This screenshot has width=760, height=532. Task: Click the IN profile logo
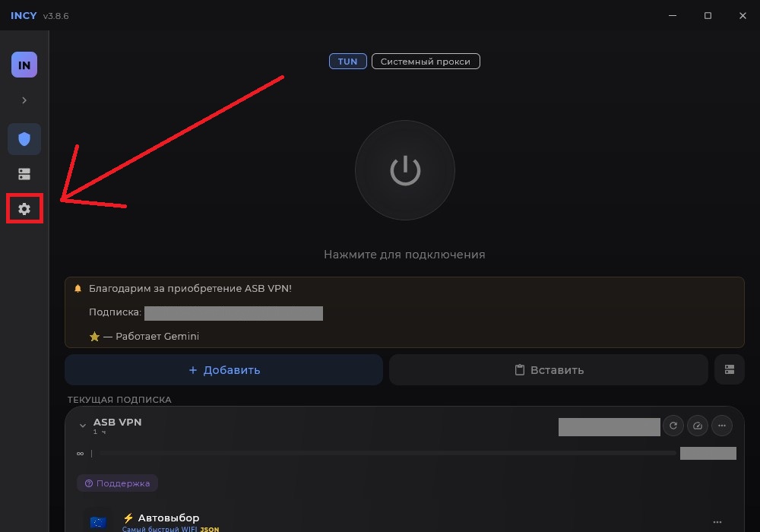click(24, 65)
